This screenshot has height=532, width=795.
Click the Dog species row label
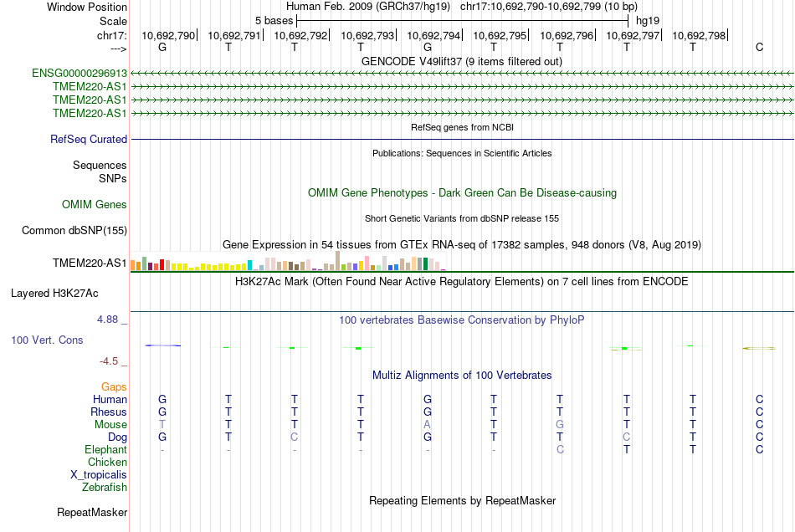(117, 437)
